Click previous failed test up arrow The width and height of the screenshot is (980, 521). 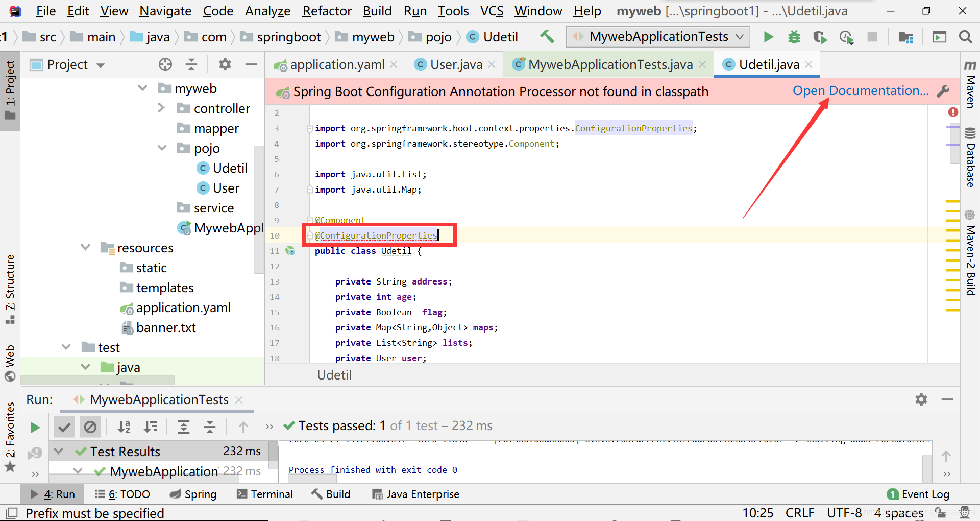click(243, 427)
